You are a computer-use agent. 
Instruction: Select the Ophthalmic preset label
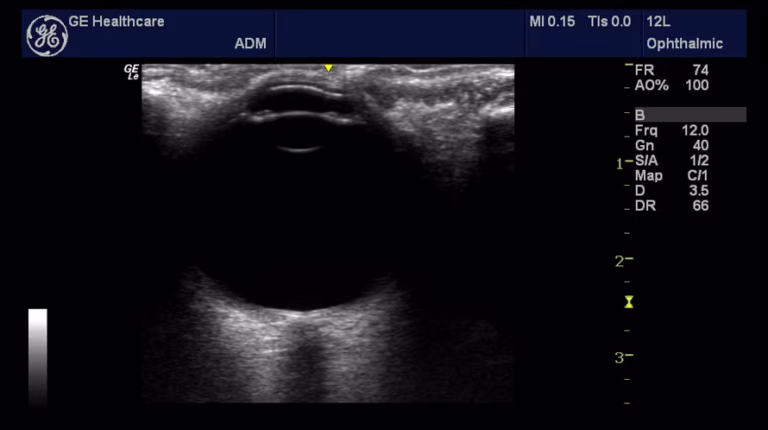(x=683, y=44)
